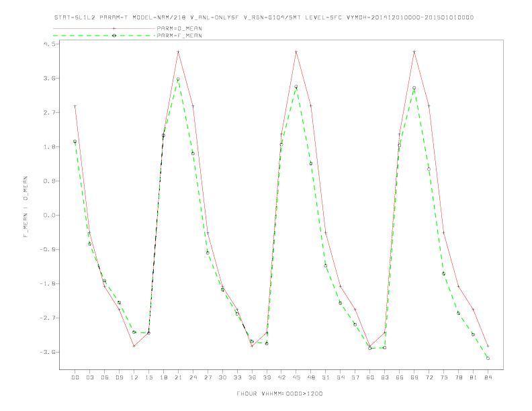This screenshot has height=411, width=532.
Task: Click the O_MEAN peak marker at hour 69
Action: [414, 52]
